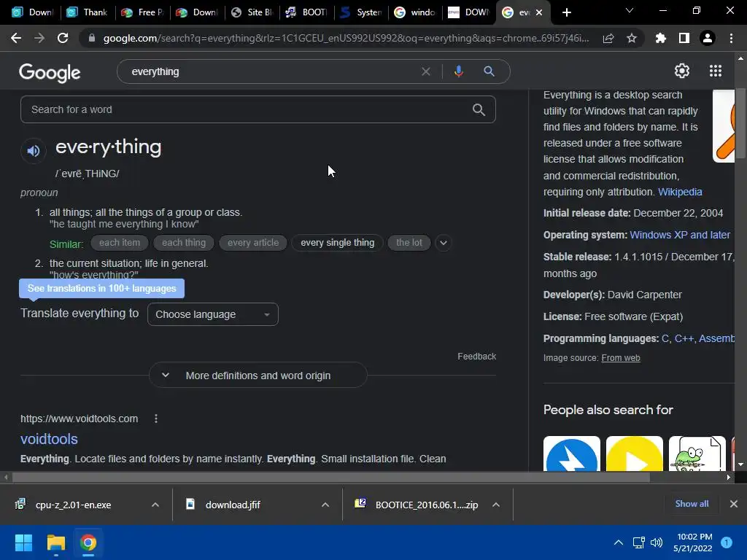
Task: Switch to the Systen tab
Action: point(360,12)
